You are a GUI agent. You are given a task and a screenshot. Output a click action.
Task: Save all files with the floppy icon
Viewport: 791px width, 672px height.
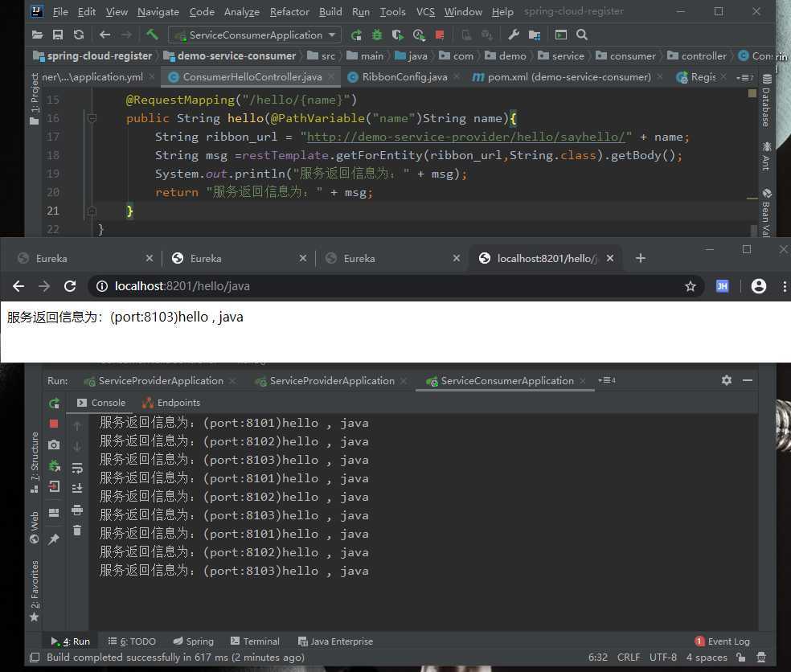point(58,35)
